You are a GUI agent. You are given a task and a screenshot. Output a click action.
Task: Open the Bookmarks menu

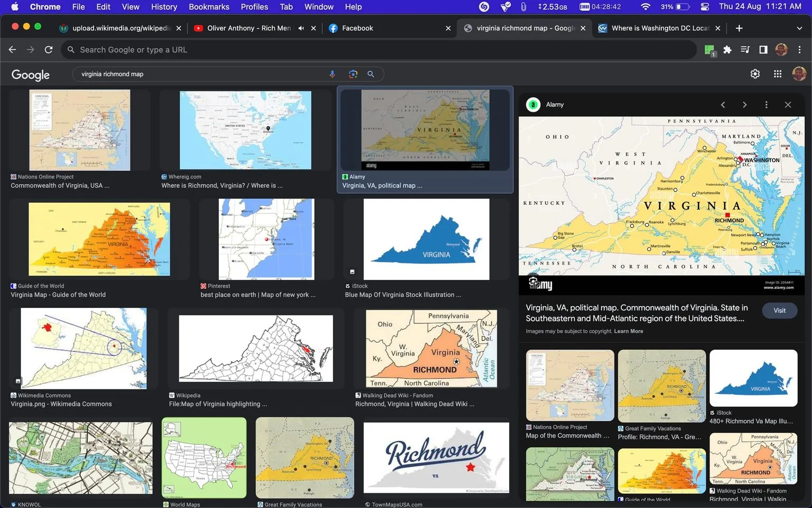click(209, 7)
